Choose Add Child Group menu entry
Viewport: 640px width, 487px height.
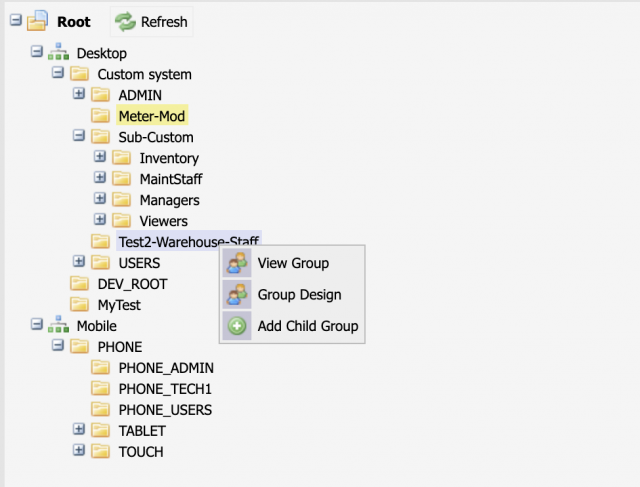pyautogui.click(x=307, y=326)
